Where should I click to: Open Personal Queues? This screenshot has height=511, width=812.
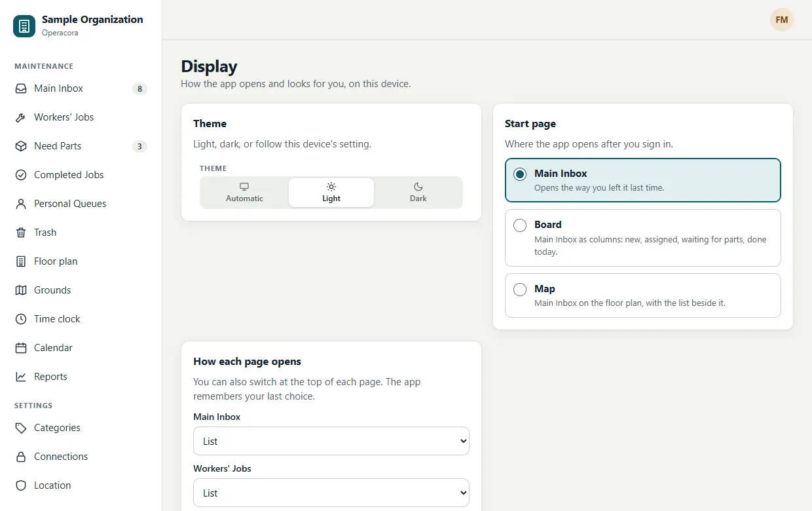[x=81, y=204]
